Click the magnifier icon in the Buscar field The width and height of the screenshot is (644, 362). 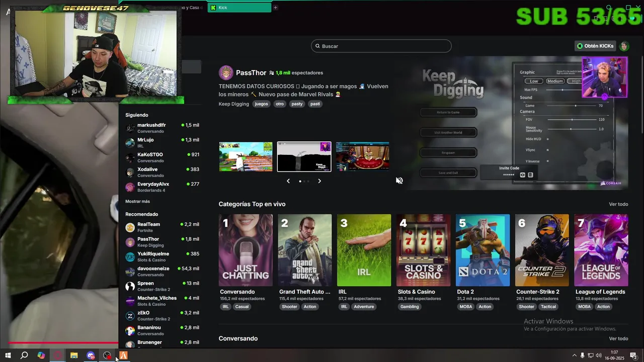point(317,46)
